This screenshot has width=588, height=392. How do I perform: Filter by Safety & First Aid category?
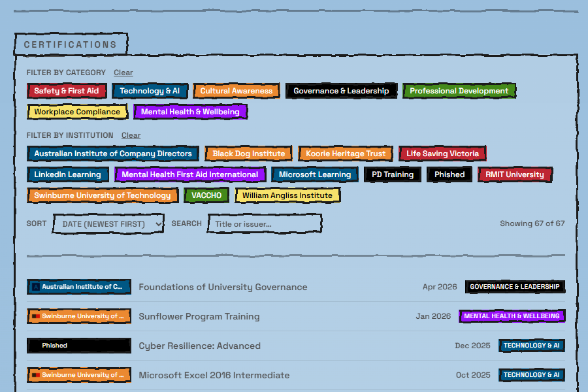67,91
